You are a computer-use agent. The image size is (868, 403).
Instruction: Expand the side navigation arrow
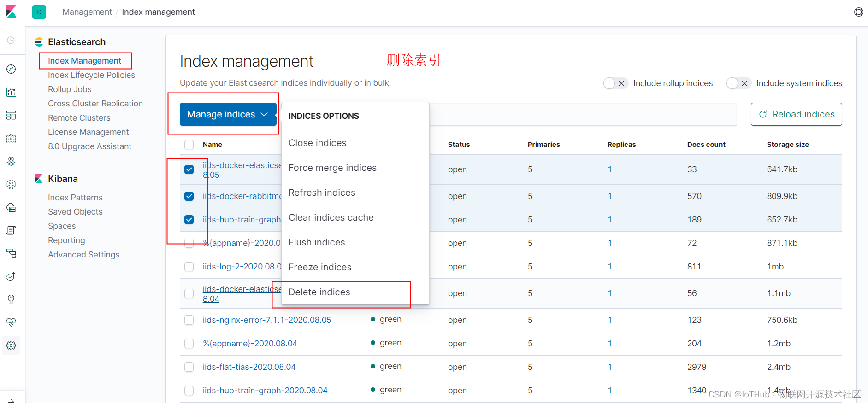pyautogui.click(x=11, y=401)
